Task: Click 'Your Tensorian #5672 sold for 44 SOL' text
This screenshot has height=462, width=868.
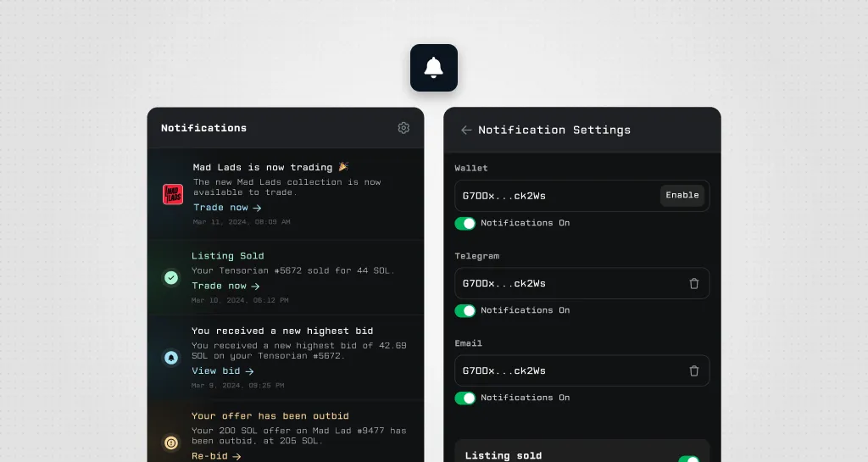Action: point(292,270)
